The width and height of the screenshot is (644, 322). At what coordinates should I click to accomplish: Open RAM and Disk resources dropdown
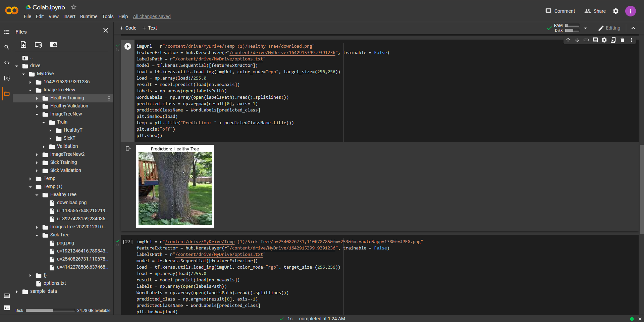(x=585, y=28)
